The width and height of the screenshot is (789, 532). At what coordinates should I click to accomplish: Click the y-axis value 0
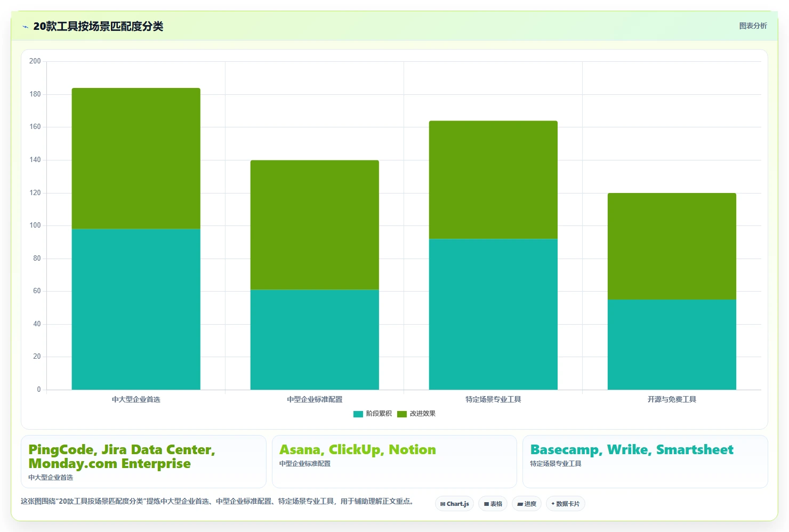click(38, 390)
